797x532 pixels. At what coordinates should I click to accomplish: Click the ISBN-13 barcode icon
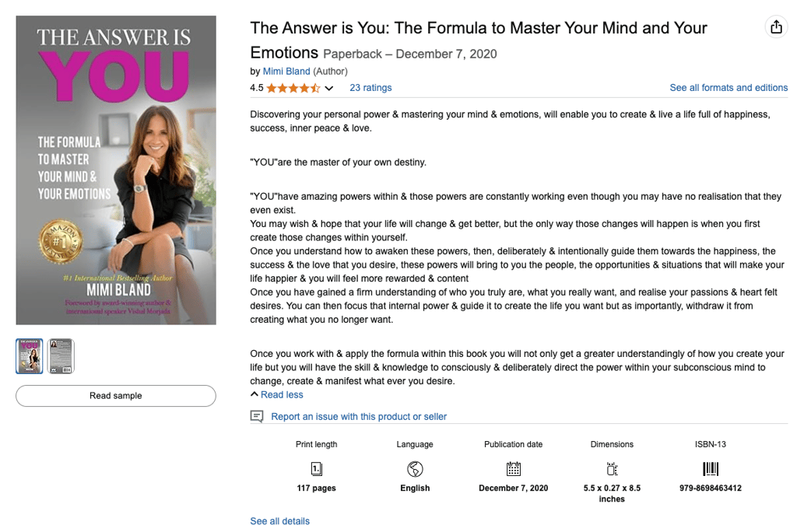tap(711, 468)
